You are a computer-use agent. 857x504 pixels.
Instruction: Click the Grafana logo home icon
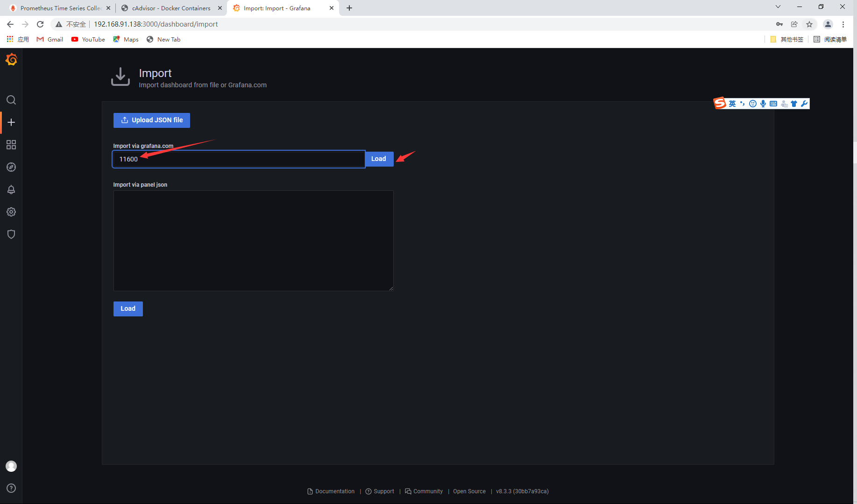click(11, 60)
